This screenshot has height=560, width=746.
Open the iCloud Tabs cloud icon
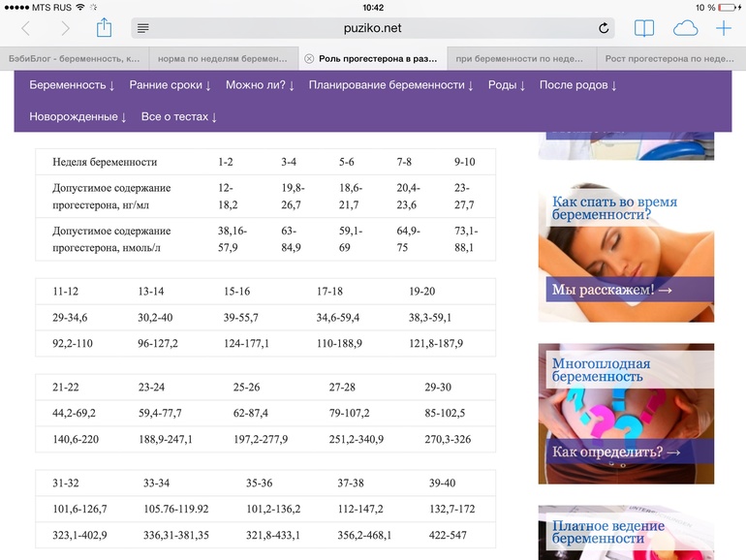click(685, 29)
